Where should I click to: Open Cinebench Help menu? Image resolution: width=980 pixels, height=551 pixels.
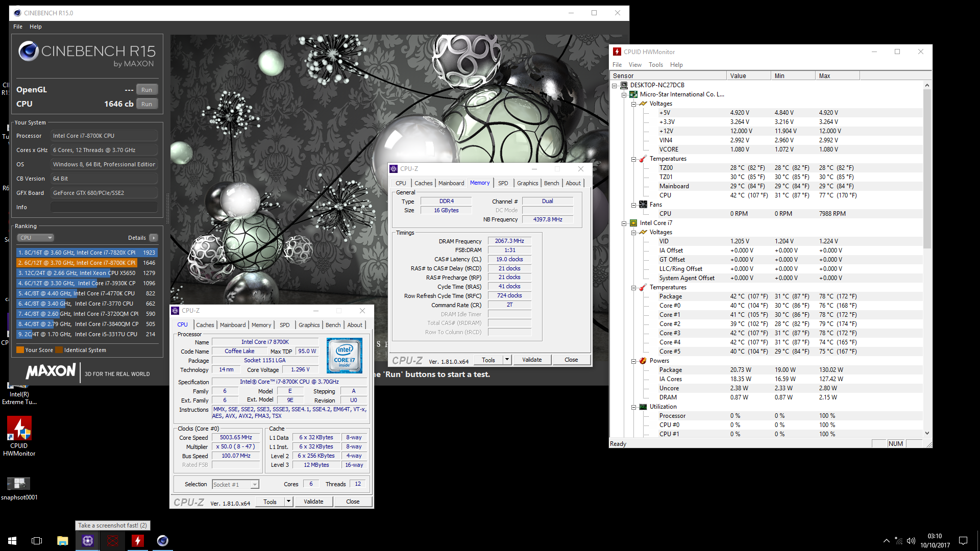coord(36,27)
